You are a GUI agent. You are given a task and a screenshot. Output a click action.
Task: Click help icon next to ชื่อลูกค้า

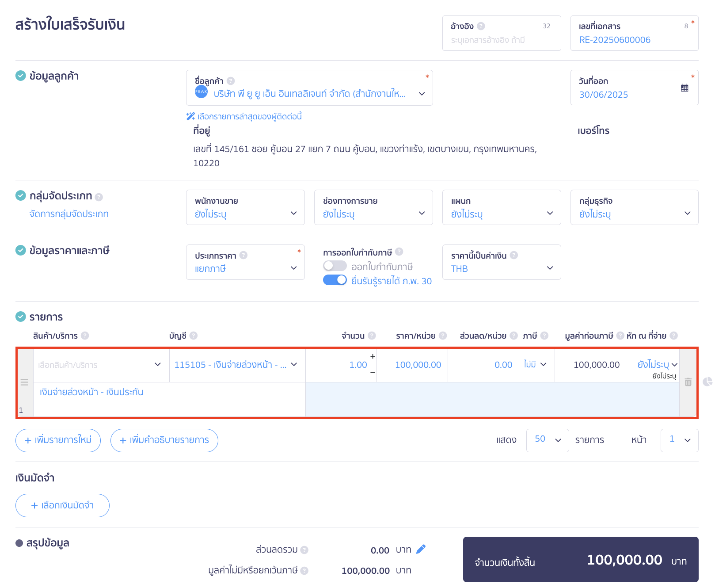pyautogui.click(x=231, y=81)
